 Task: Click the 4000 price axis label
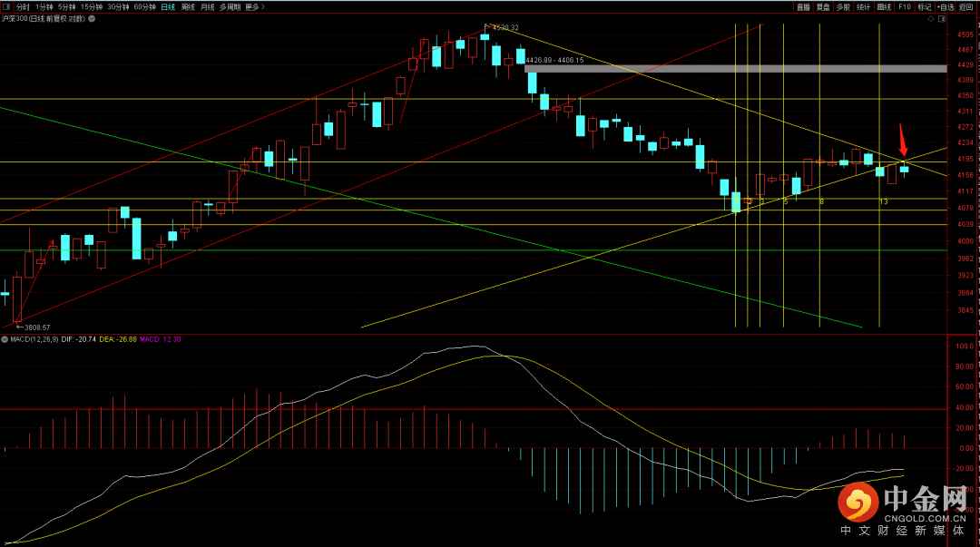965,241
